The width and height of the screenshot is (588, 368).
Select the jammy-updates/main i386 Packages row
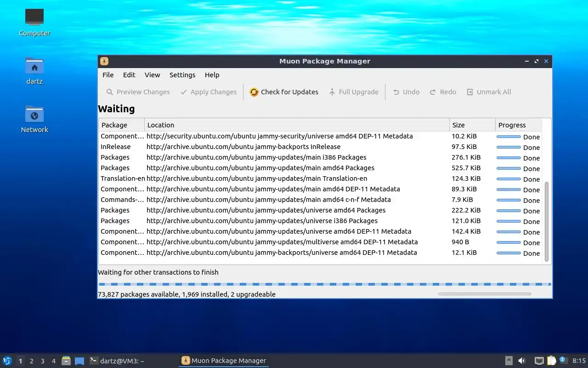[x=320, y=157]
